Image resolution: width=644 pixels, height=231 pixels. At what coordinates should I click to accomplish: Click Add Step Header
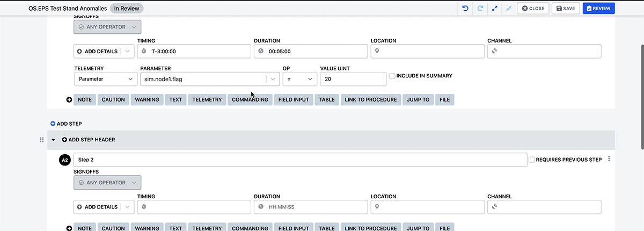(89, 140)
